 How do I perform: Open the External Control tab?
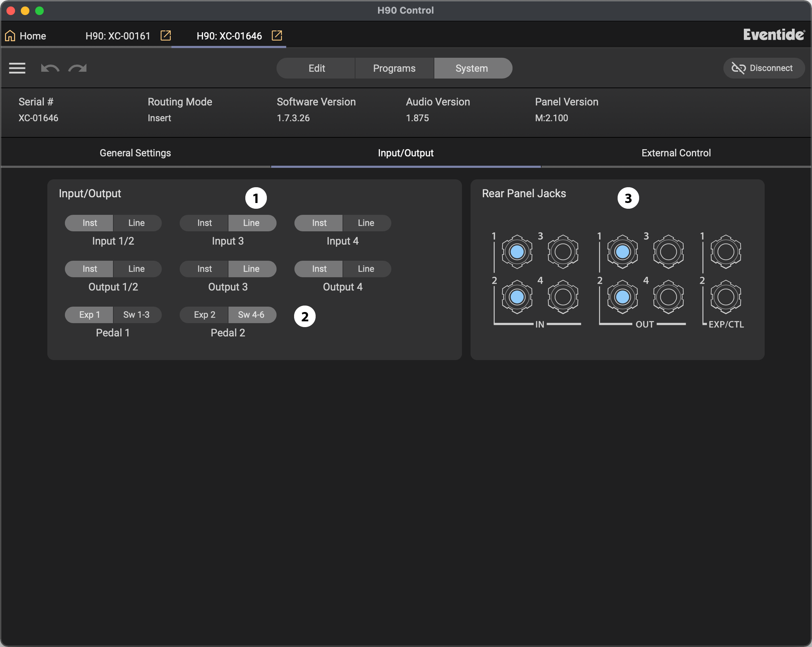tap(676, 153)
